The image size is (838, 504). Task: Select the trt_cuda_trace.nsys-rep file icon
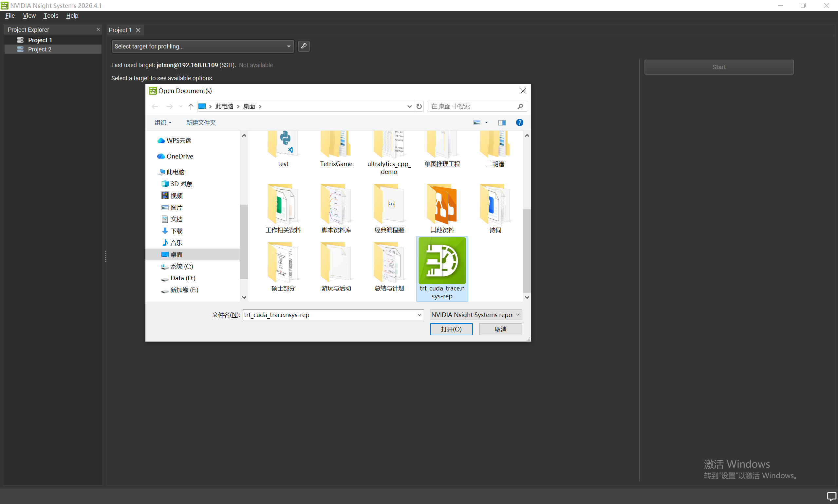442,261
